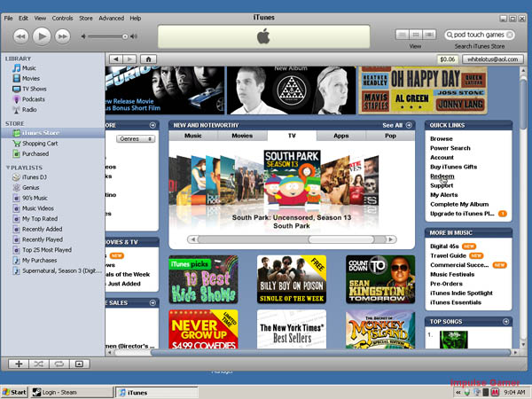This screenshot has height=399, width=532.
Task: Switch to list view button
Action: (x=403, y=35)
